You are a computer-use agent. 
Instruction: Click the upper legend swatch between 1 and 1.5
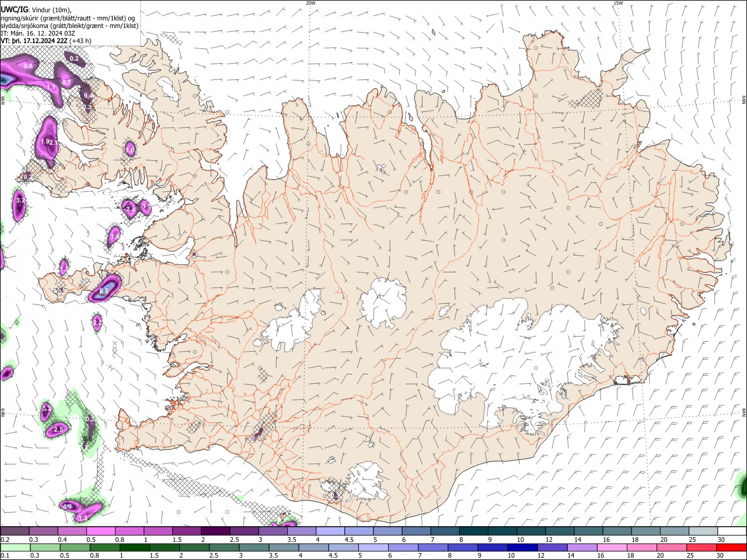coord(158,531)
